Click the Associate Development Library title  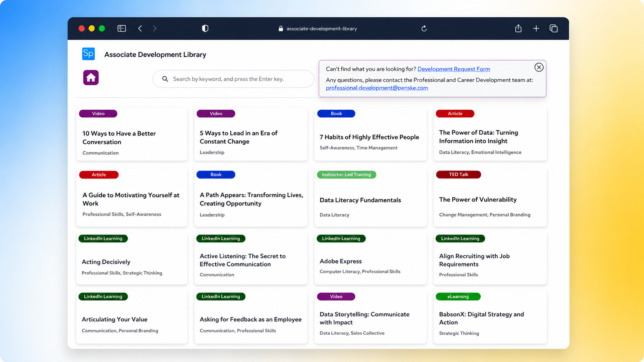pos(155,55)
